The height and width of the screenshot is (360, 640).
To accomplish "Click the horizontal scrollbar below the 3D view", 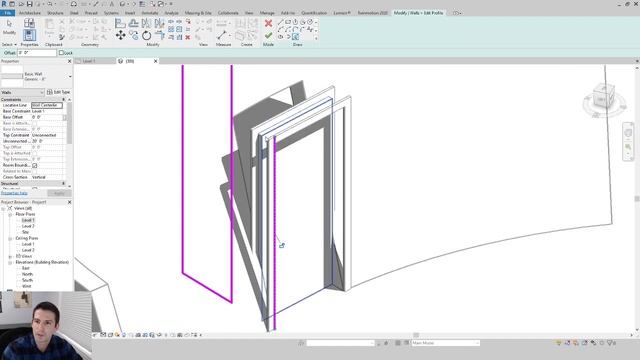I will [416, 335].
